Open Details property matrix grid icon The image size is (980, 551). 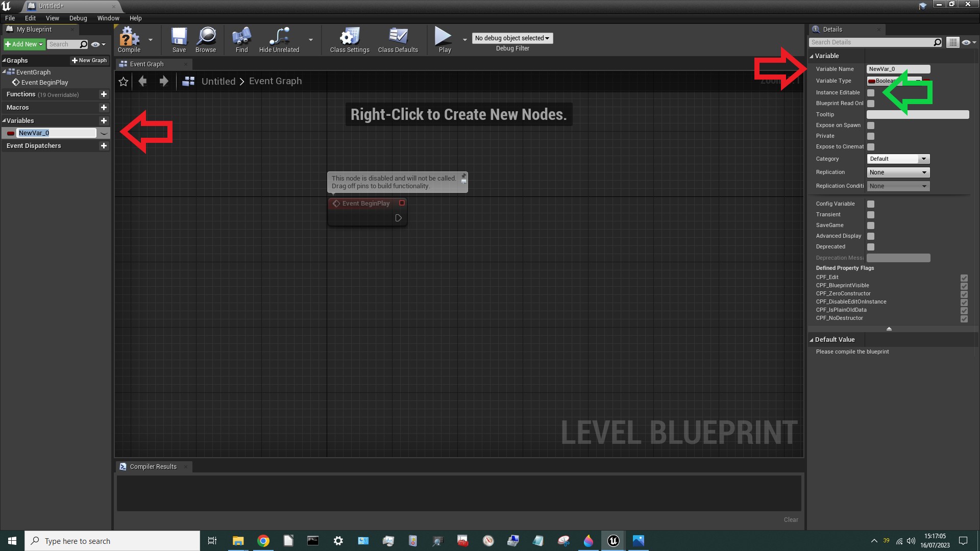pos(952,42)
